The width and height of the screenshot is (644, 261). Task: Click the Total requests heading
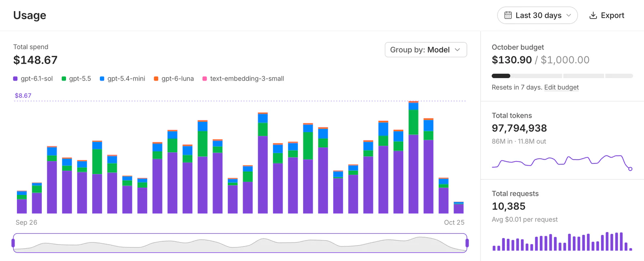pyautogui.click(x=515, y=194)
